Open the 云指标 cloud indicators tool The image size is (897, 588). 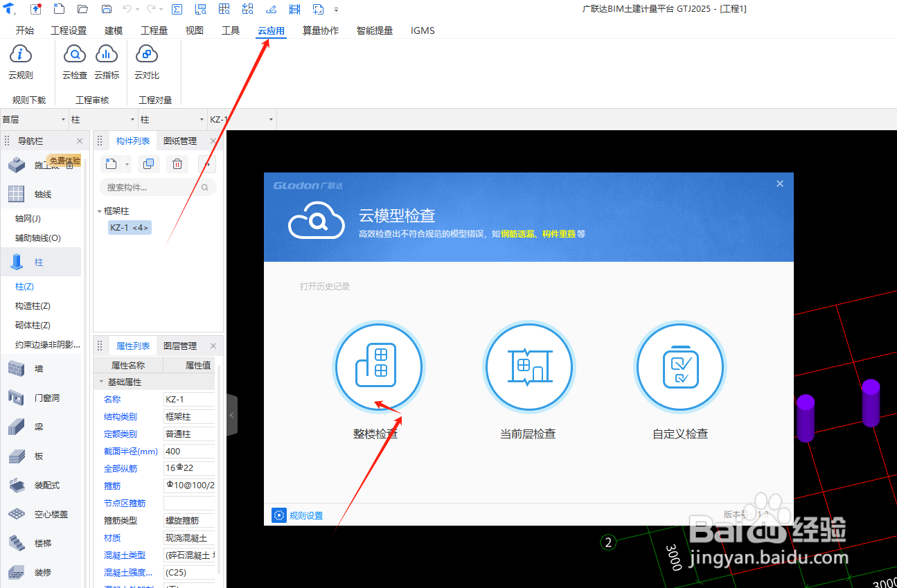tap(107, 54)
